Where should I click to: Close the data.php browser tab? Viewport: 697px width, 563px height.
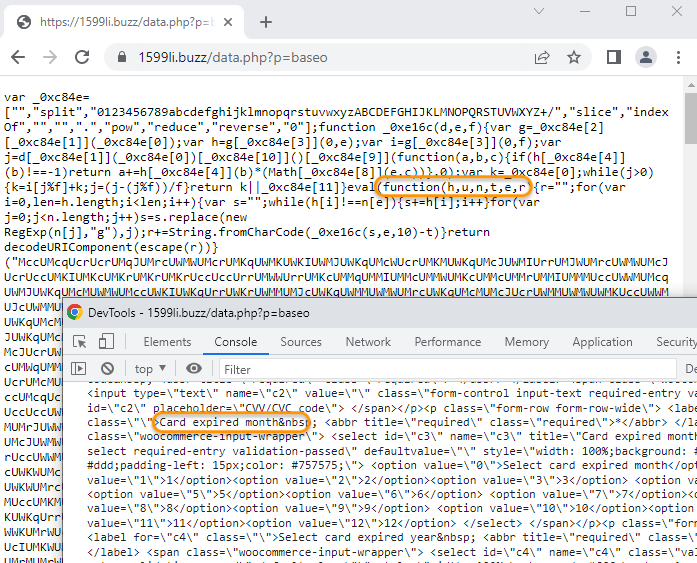click(x=228, y=22)
